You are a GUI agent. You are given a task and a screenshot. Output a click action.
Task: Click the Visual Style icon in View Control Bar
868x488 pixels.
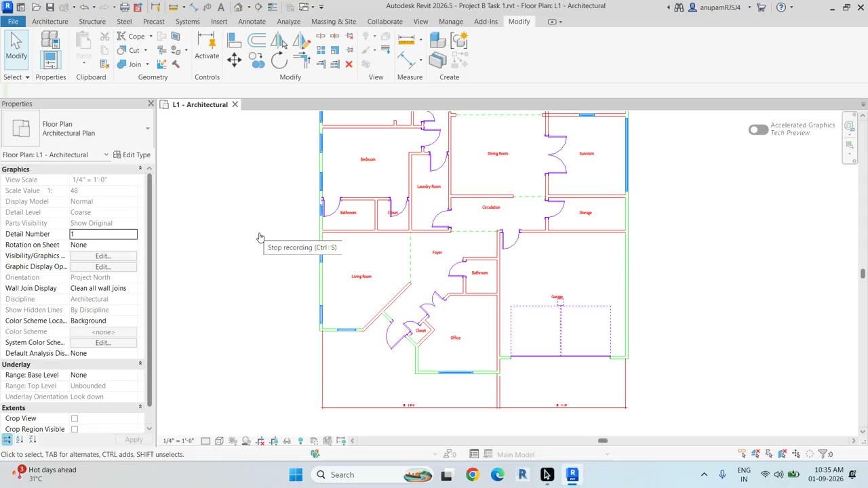pos(219,441)
